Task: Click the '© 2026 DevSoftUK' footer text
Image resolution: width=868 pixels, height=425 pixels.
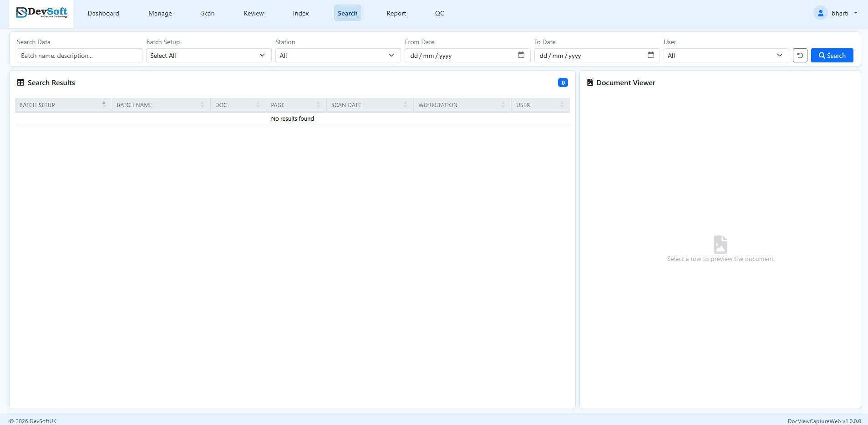Action: click(33, 421)
